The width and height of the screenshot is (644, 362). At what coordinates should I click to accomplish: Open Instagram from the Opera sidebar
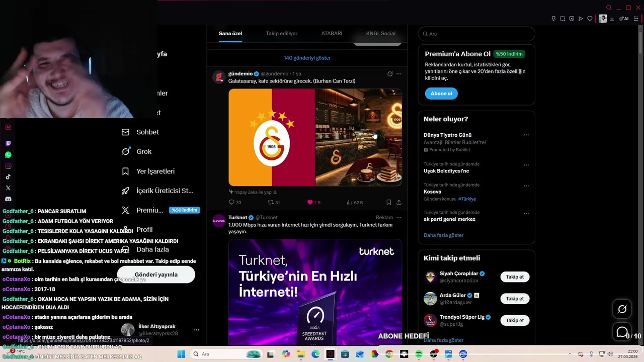pos(8,166)
